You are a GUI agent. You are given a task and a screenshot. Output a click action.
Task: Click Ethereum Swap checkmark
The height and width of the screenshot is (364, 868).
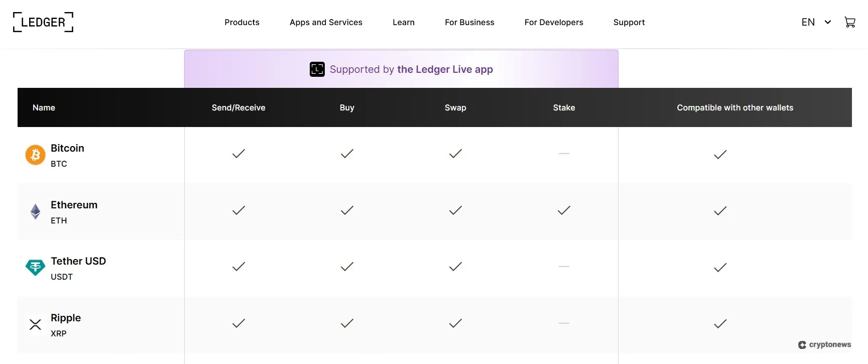(x=455, y=210)
